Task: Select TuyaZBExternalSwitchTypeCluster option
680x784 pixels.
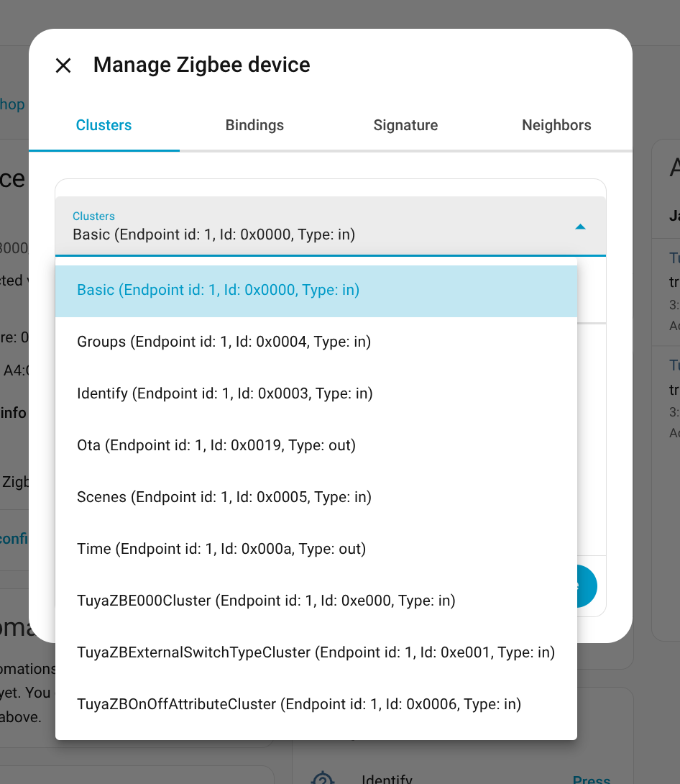Action: tap(316, 652)
